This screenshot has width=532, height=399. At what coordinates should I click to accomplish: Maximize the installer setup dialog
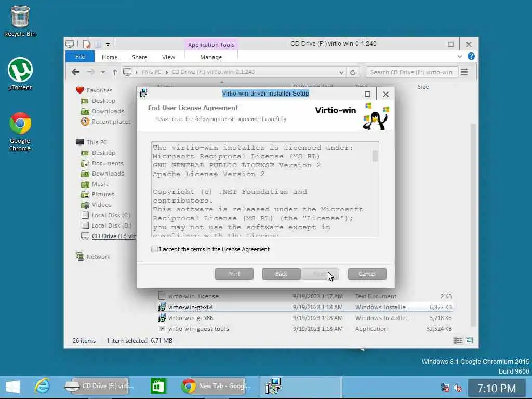pos(367,94)
